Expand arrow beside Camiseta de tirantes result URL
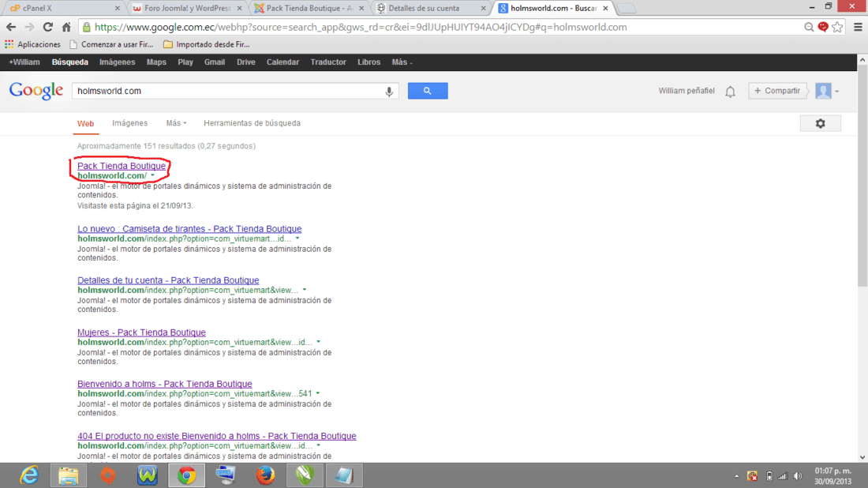Viewport: 868px width, 488px height. [x=297, y=238]
